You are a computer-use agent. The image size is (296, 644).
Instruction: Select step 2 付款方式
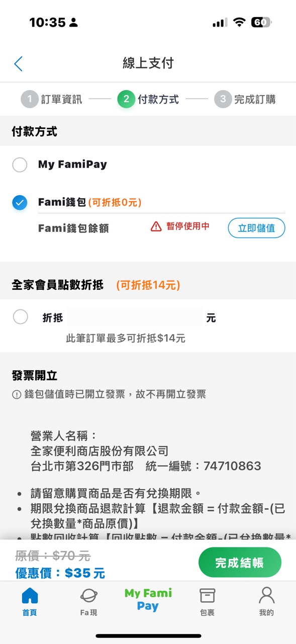[x=148, y=99]
